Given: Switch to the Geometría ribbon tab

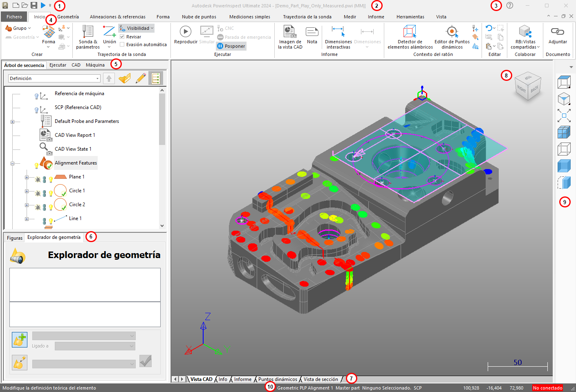Looking at the screenshot, I should tap(68, 17).
